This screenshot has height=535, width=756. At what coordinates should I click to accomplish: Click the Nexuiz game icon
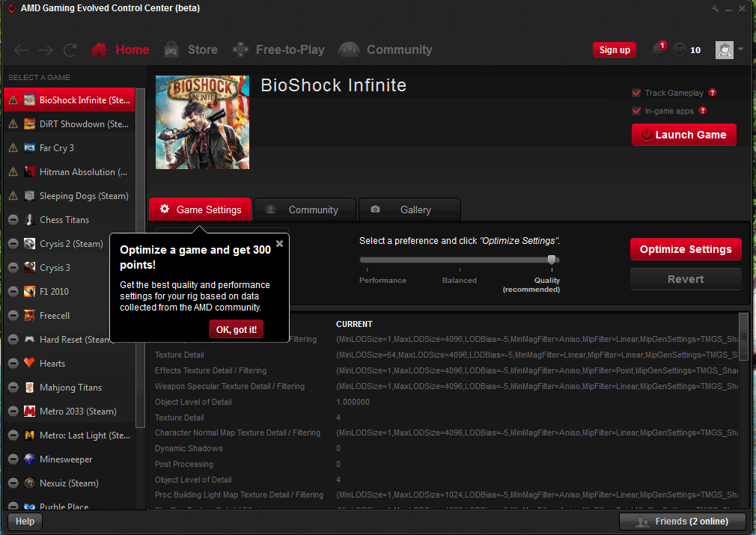click(29, 483)
